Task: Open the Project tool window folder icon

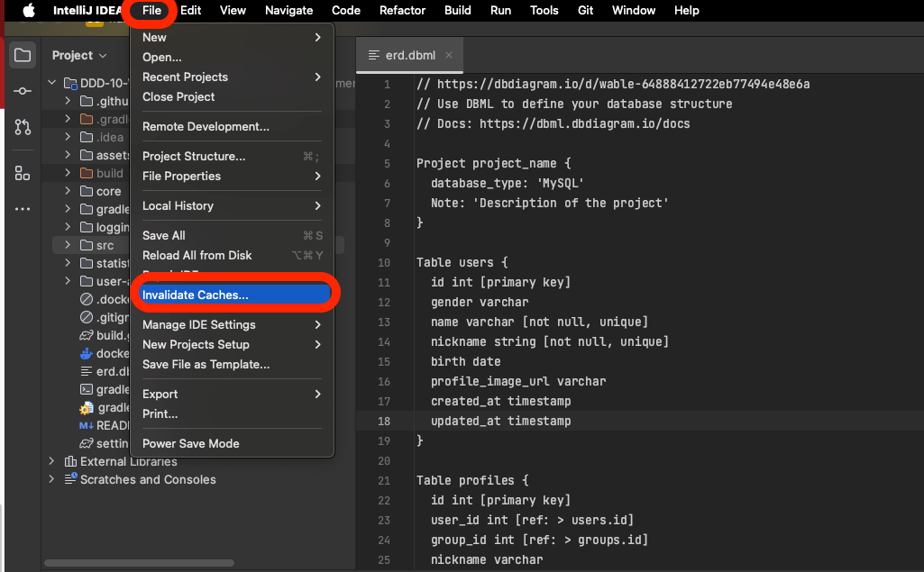Action: click(x=23, y=55)
